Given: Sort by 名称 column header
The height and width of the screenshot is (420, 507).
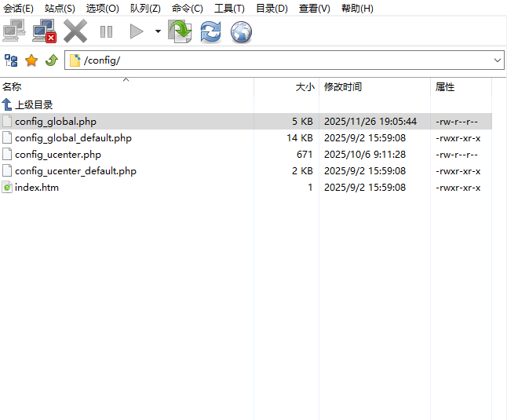Looking at the screenshot, I should (x=127, y=87).
